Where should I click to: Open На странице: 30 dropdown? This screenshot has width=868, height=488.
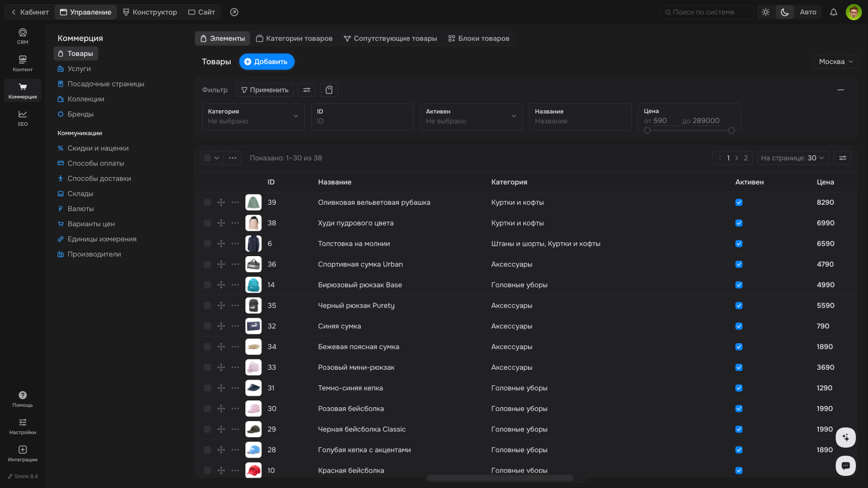coord(793,158)
